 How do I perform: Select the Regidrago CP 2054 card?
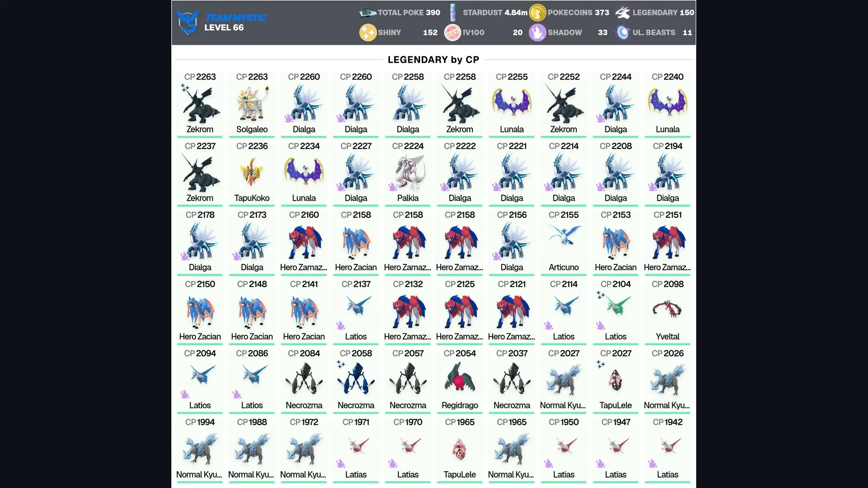point(460,380)
